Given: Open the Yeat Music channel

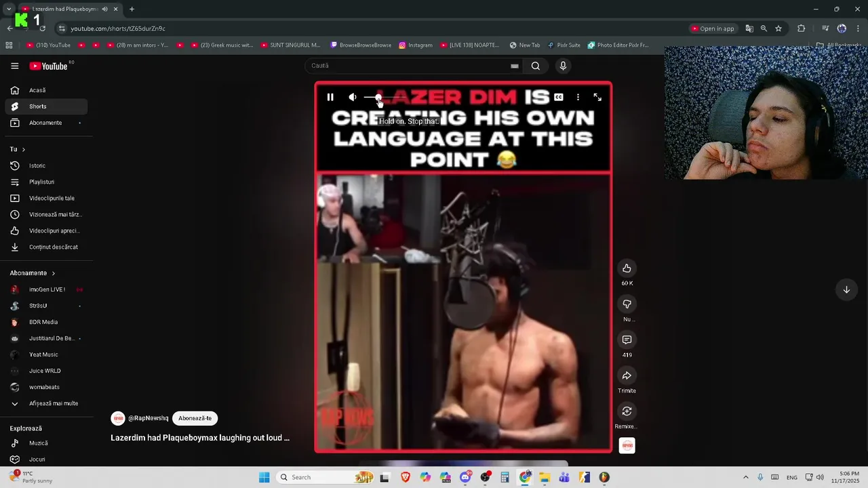Looking at the screenshot, I should (x=46, y=354).
